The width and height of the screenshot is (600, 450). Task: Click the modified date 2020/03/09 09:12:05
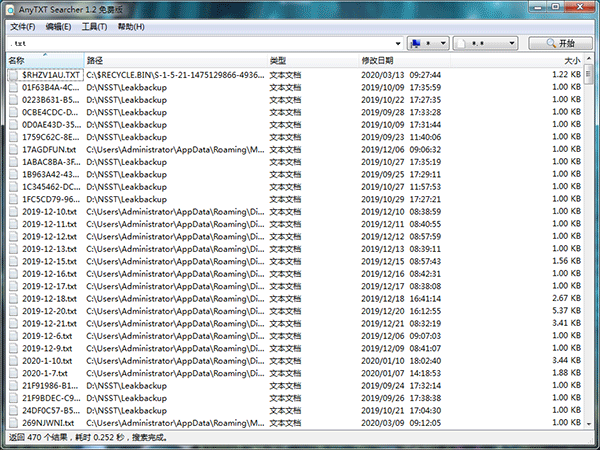click(401, 423)
